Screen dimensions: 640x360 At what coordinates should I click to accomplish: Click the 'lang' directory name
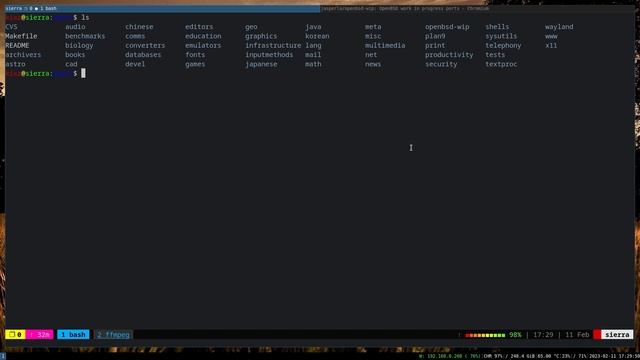tap(313, 46)
